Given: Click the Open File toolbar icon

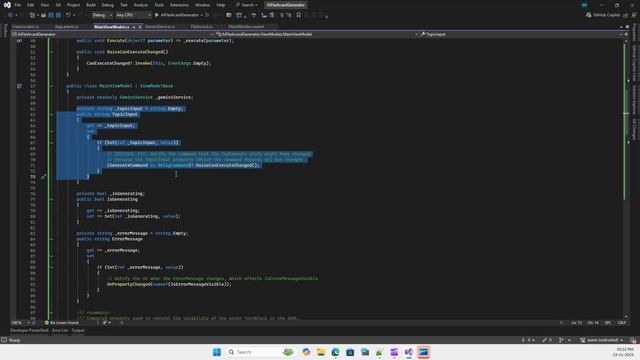Looking at the screenshot, I should click(43, 15).
